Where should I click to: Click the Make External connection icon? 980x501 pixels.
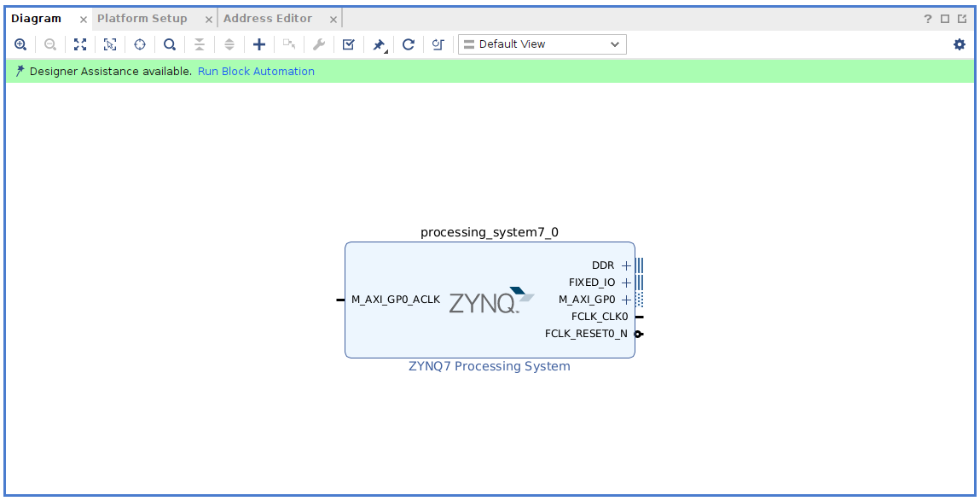289,44
